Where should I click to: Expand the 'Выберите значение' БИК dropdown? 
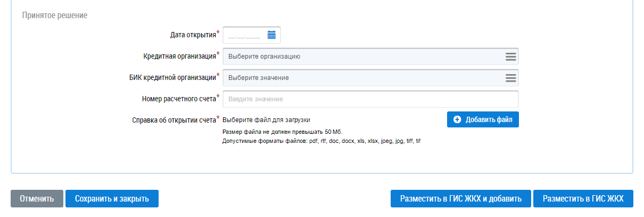point(362,78)
